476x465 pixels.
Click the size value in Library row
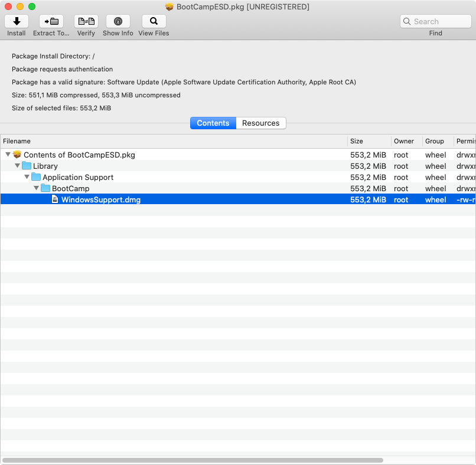pyautogui.click(x=368, y=166)
